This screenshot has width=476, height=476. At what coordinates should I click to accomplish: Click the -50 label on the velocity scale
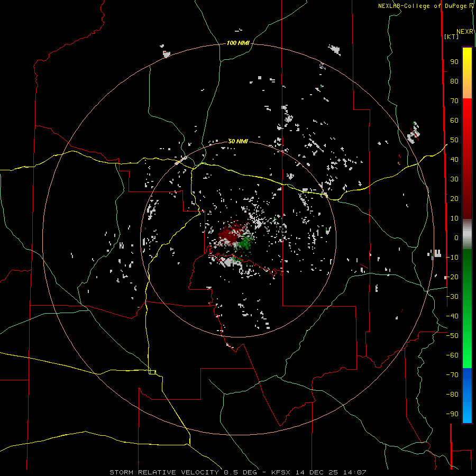[452, 335]
